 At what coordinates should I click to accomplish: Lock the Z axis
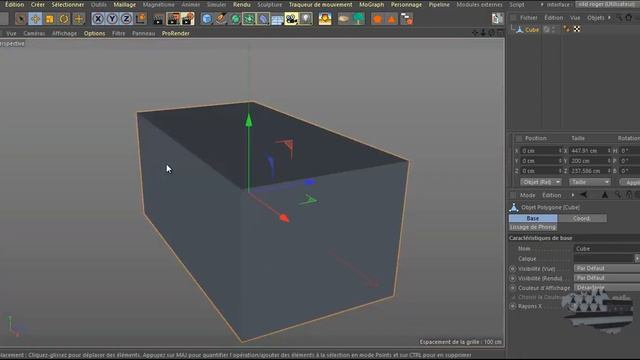coord(126,19)
